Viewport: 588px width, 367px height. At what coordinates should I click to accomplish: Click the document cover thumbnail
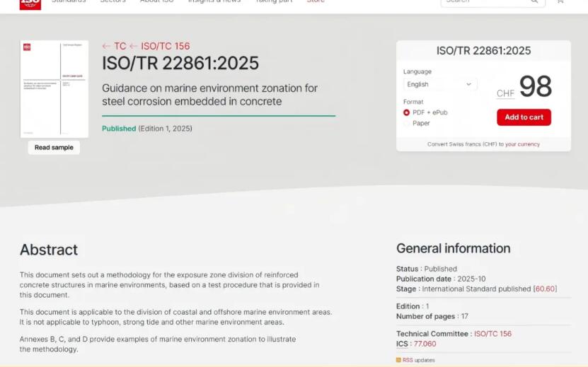(x=54, y=89)
